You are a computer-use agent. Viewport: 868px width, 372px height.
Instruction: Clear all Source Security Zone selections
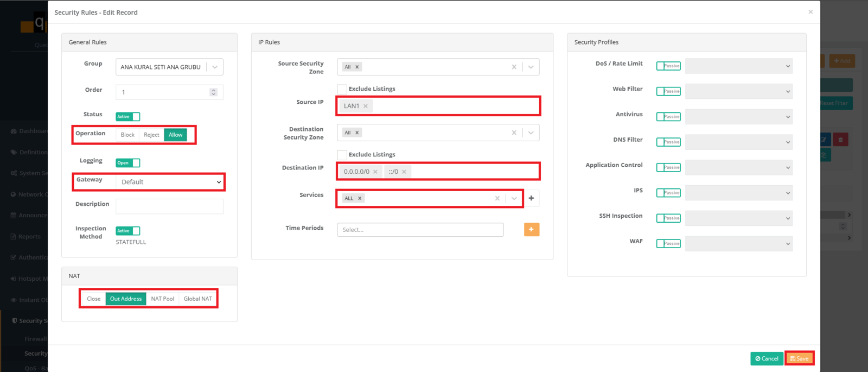514,67
